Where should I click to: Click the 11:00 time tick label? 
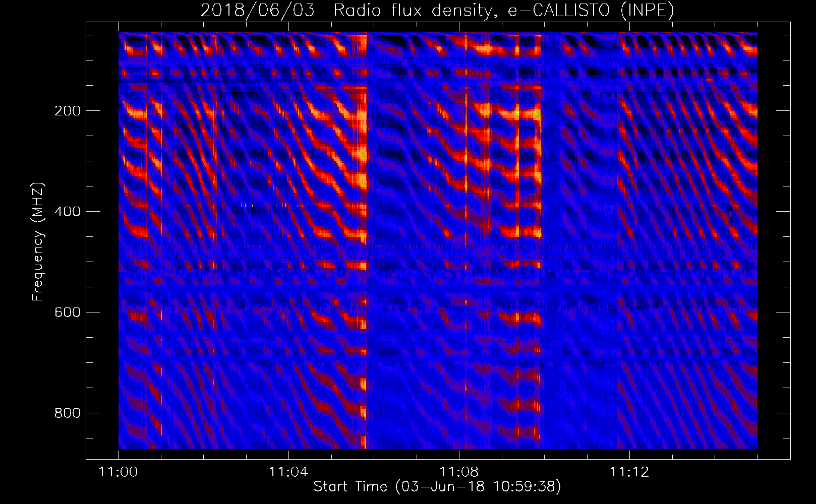119,472
